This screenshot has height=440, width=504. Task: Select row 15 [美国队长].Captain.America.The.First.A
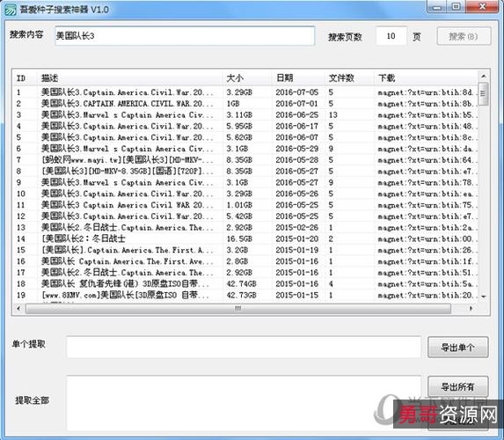245,250
